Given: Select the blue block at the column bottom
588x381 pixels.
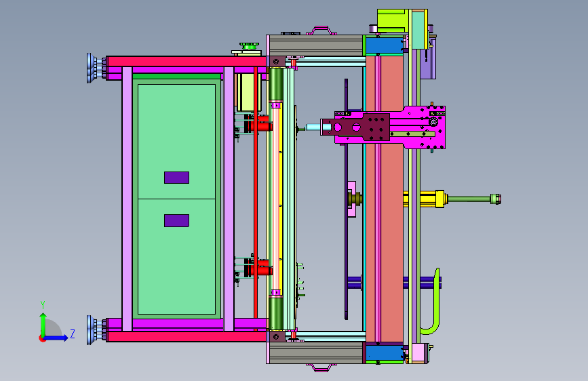Looking at the screenshot, I should [385, 353].
